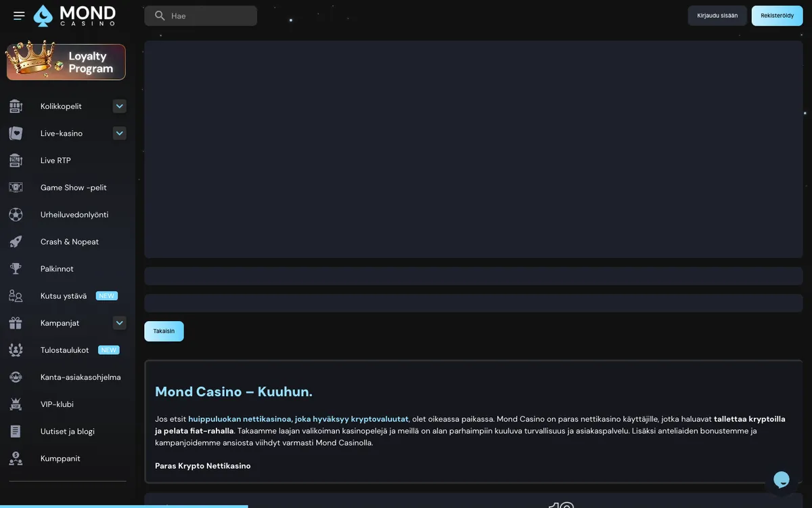This screenshot has height=508, width=812.
Task: Open Kampanjat menu item
Action: tap(60, 323)
